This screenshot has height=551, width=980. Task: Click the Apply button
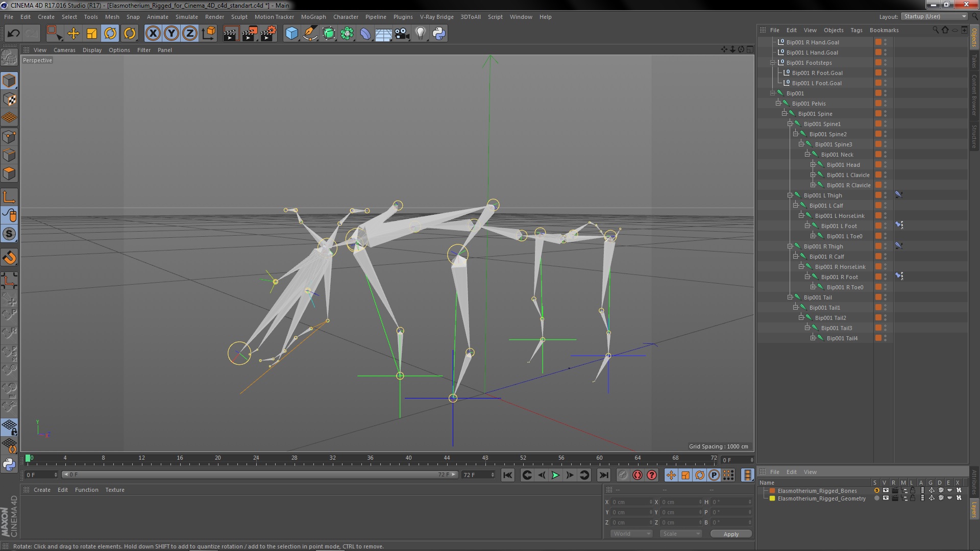point(730,534)
